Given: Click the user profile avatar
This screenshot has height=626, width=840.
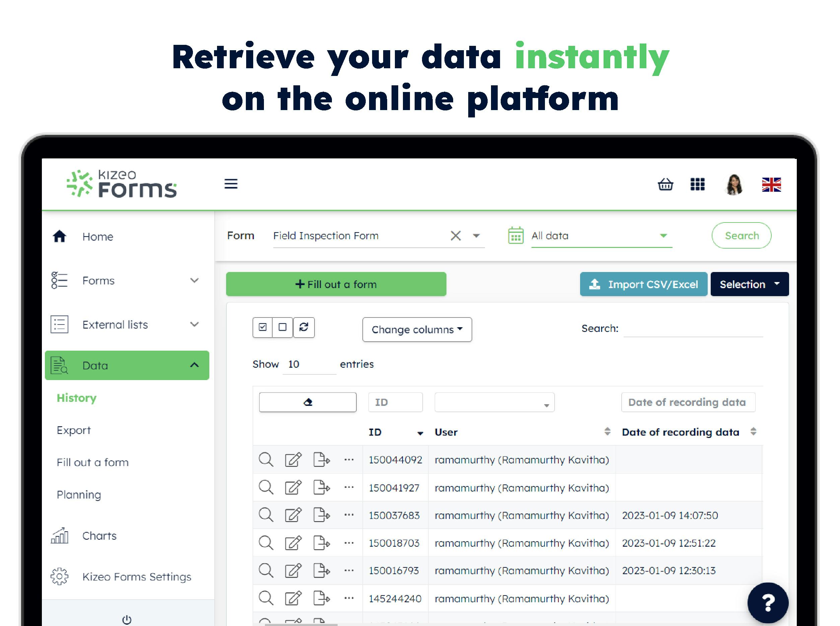Looking at the screenshot, I should click(733, 185).
